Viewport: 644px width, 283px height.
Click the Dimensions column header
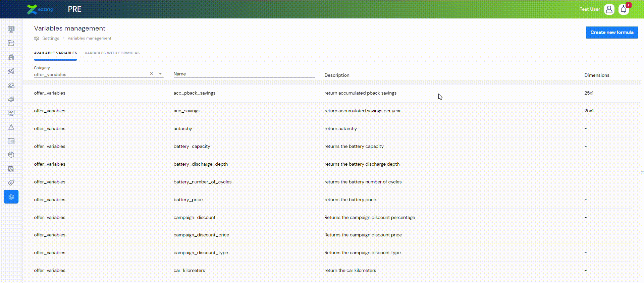pyautogui.click(x=597, y=75)
